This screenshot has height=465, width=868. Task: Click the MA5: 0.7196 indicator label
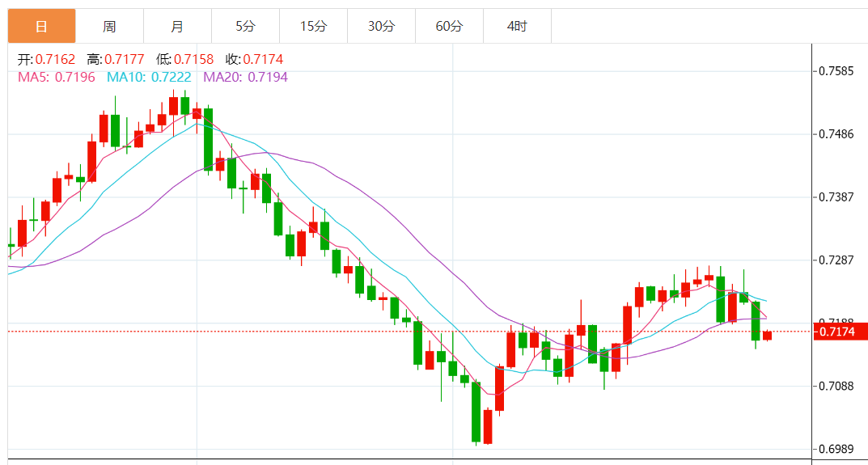[56, 77]
